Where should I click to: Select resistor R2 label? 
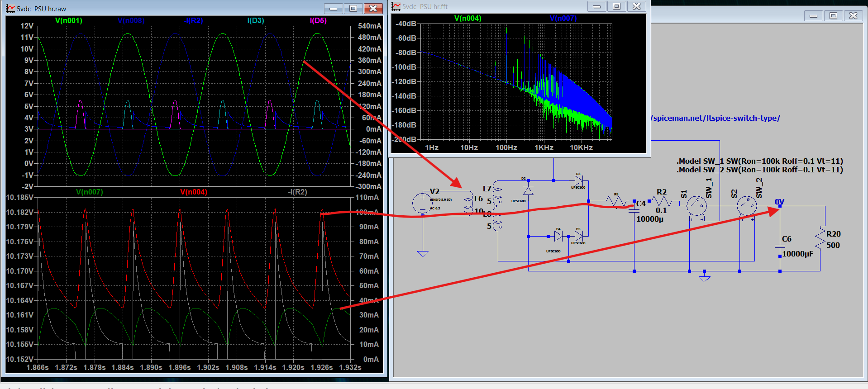click(662, 192)
